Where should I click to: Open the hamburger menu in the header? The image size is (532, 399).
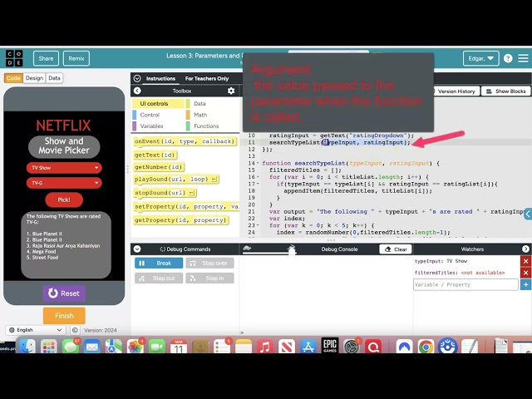pyautogui.click(x=523, y=58)
